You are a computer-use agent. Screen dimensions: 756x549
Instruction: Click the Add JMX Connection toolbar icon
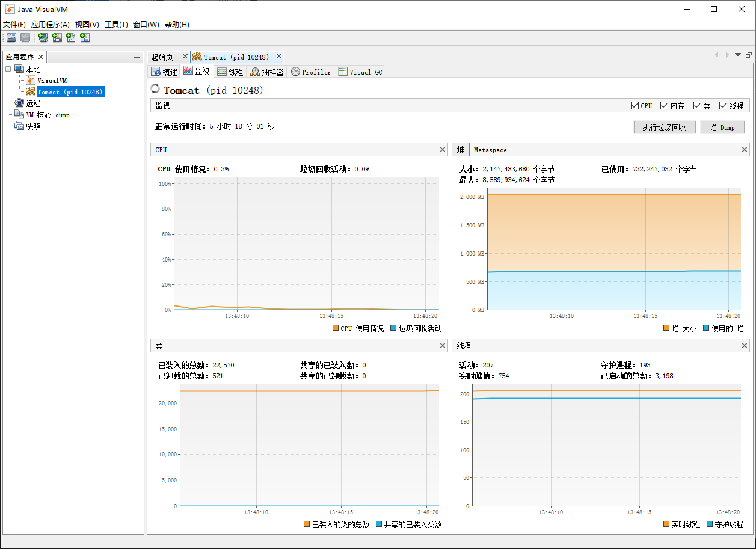[x=57, y=38]
